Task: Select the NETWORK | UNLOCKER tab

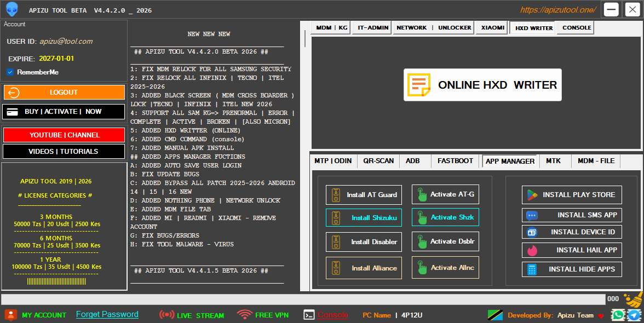Action: [434, 27]
